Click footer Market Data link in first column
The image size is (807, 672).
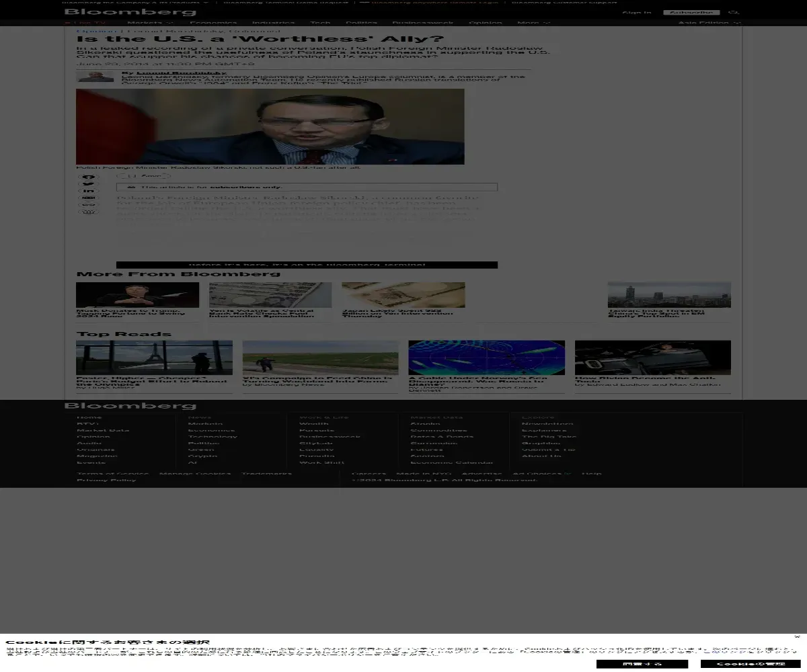103,430
